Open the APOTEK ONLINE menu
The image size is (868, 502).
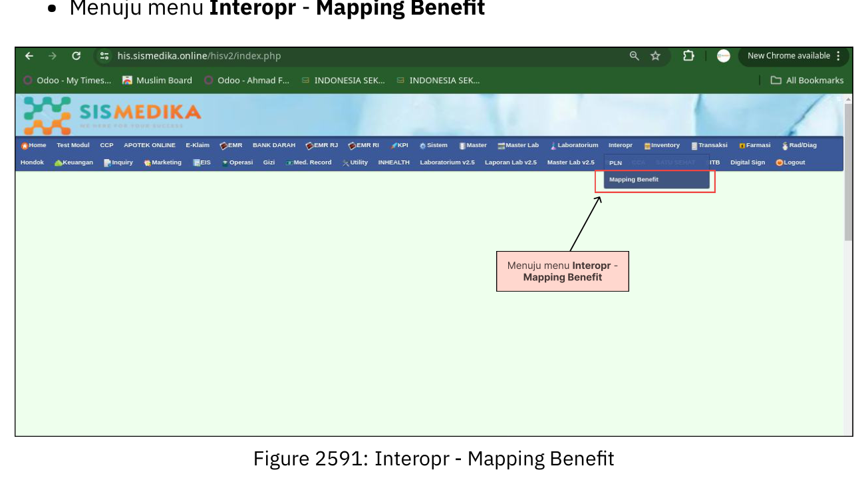point(150,145)
